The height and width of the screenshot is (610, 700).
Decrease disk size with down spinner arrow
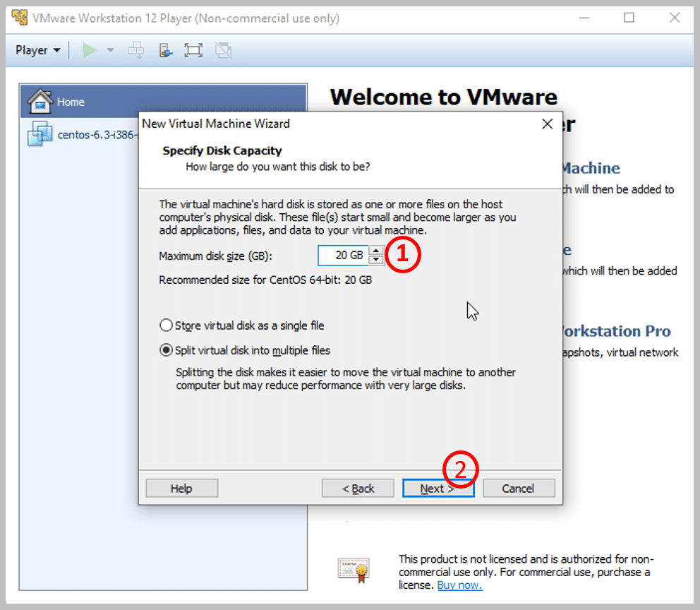(x=377, y=260)
